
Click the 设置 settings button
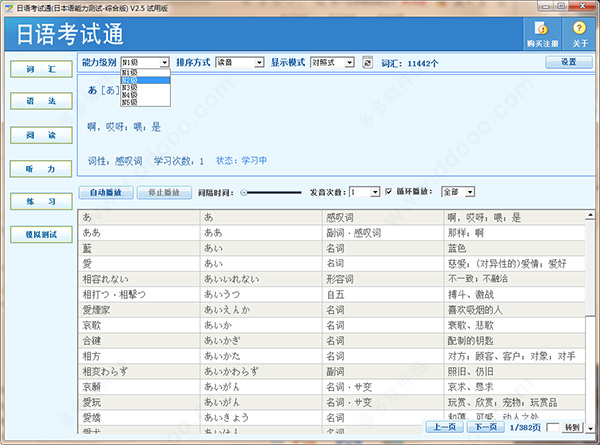coord(569,62)
